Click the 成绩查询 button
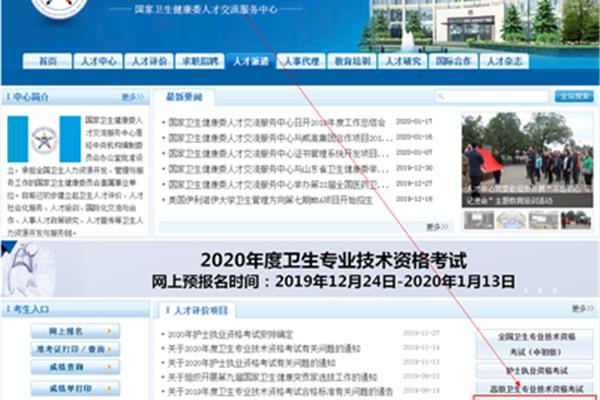This screenshot has width=600, height=400. [x=75, y=367]
